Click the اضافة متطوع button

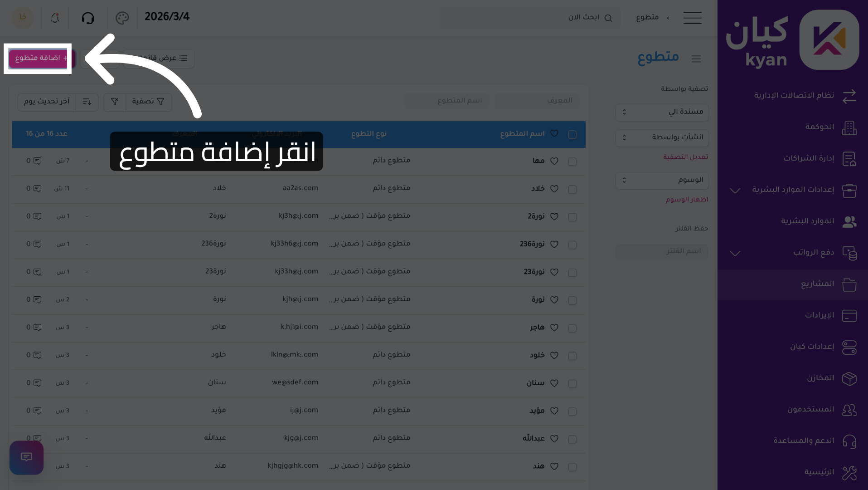[38, 59]
